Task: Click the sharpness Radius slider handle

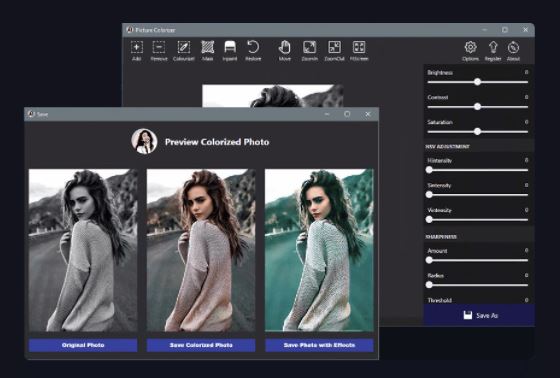Action: tap(429, 285)
